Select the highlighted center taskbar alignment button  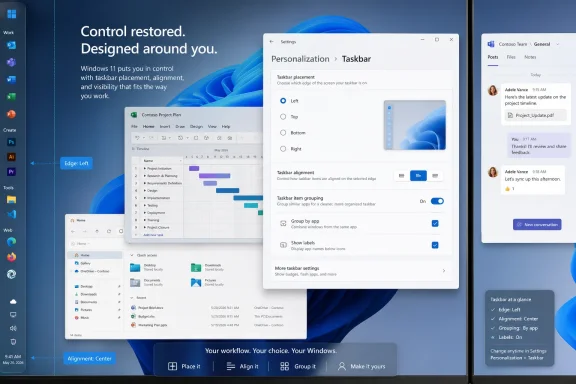418,176
